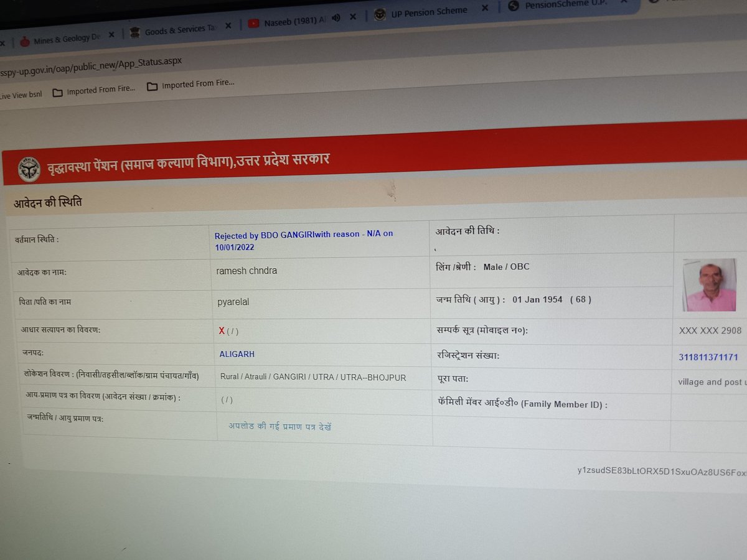Mute audio via the Naseeb tab speaker icon
747x560 pixels.
pyautogui.click(x=336, y=18)
